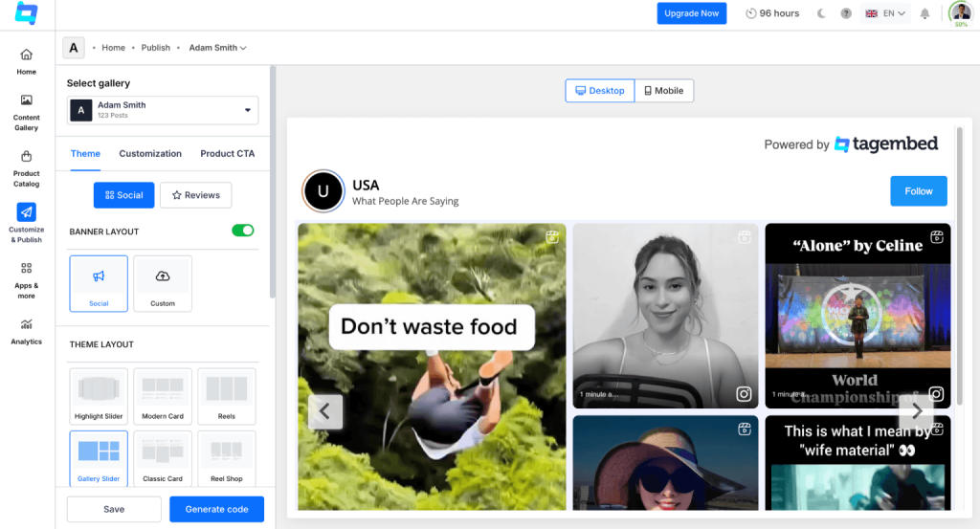
Task: Open the woman in sun hat post thumbnail
Action: point(665,463)
